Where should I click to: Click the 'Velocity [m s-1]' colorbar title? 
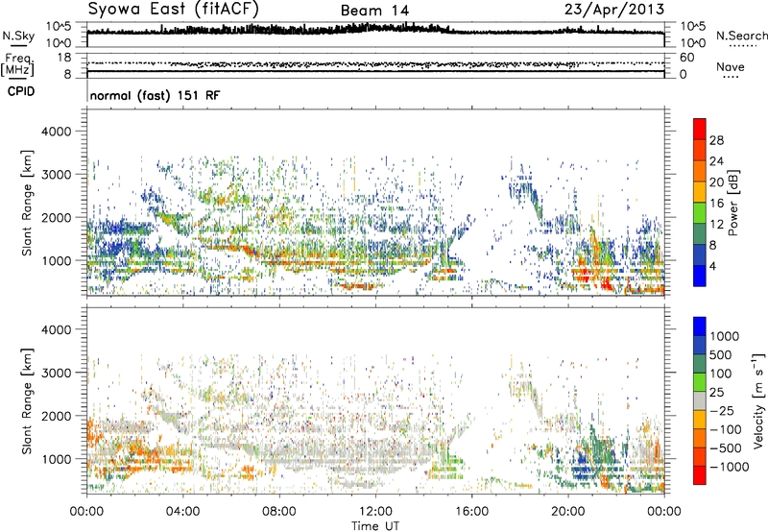click(x=758, y=400)
